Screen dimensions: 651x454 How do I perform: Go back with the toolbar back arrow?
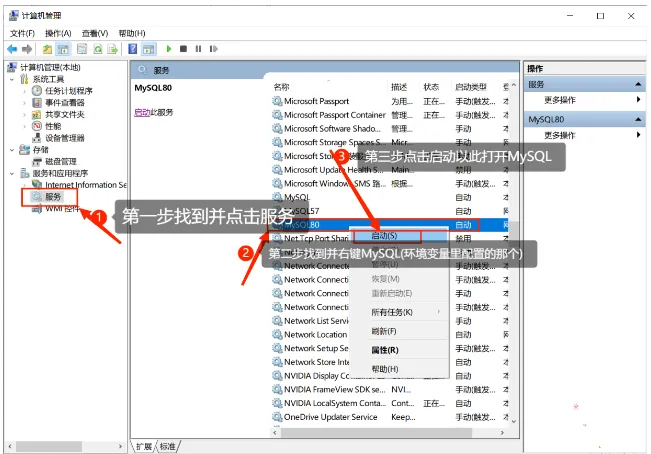point(12,49)
